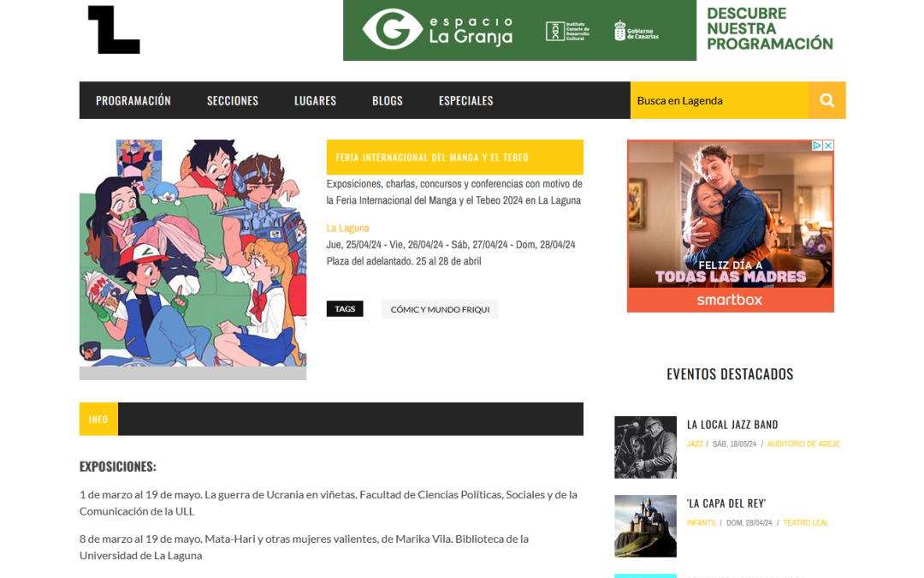The height and width of the screenshot is (578, 924).
Task: Click the AdChoices triangle icon on ad
Action: [x=817, y=146]
